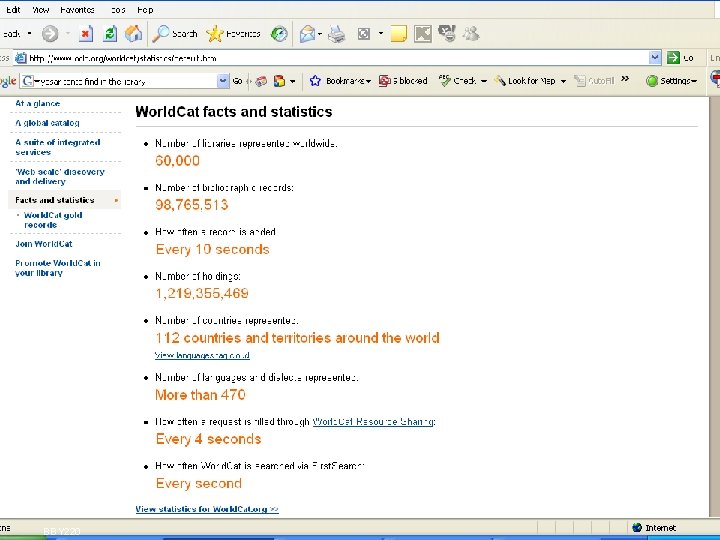Click the Google toolbar multicolor squares icon

click(279, 81)
